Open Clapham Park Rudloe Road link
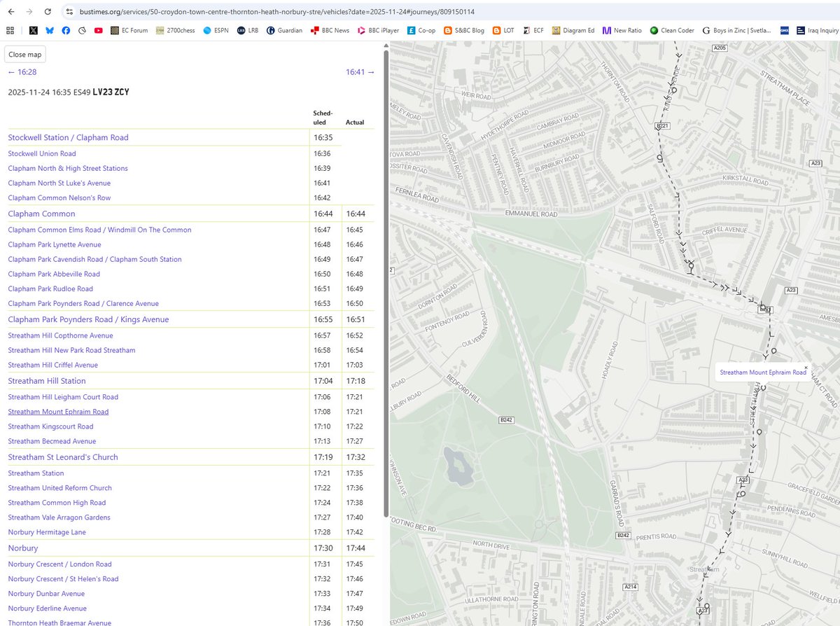The height and width of the screenshot is (626, 840). [50, 288]
